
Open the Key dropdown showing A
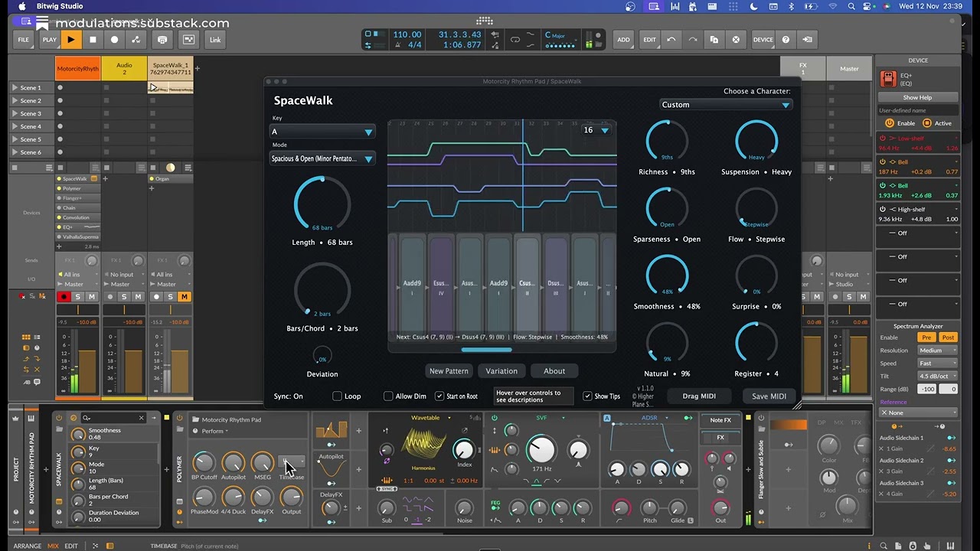pos(322,132)
